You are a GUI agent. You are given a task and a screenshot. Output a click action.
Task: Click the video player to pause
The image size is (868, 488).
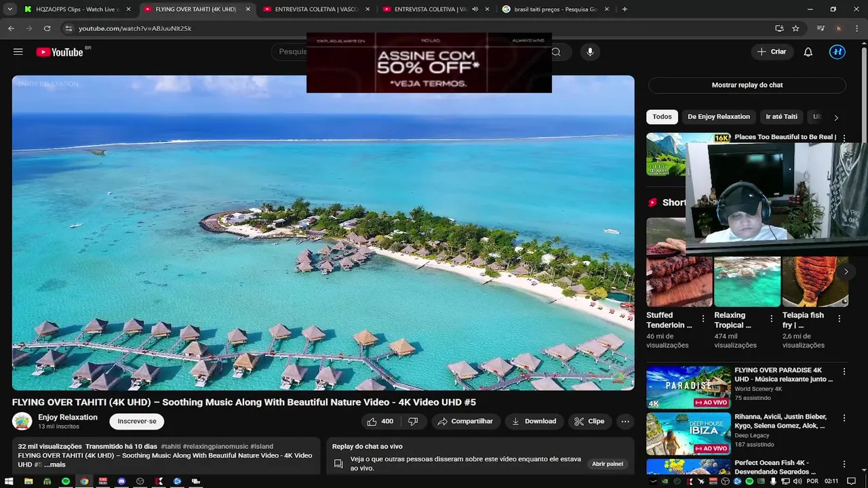click(323, 232)
